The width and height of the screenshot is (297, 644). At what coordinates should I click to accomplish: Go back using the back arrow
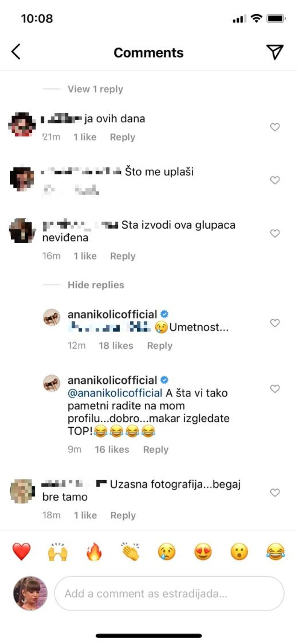click(16, 52)
